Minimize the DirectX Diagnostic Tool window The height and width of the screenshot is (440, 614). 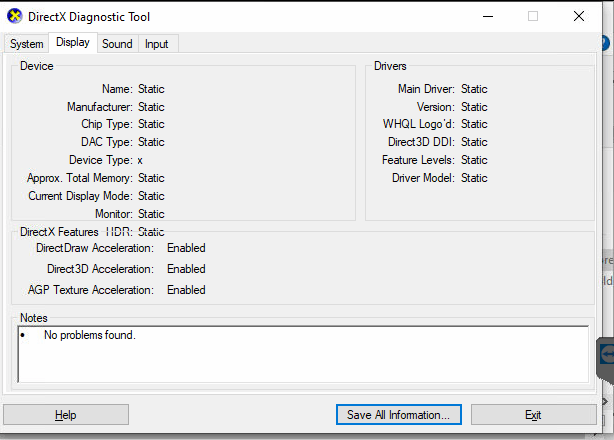point(488,16)
